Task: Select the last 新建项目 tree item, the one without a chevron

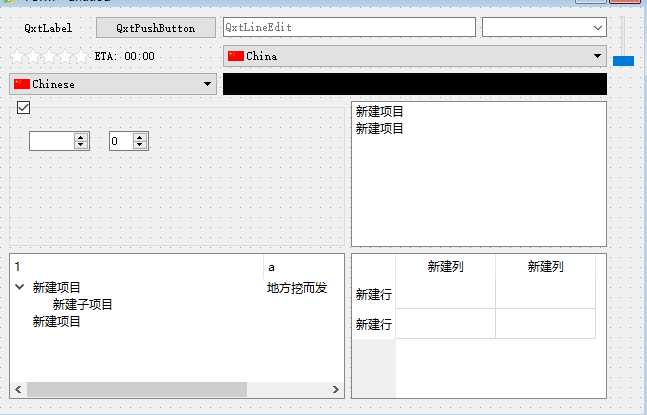Action: tap(57, 321)
